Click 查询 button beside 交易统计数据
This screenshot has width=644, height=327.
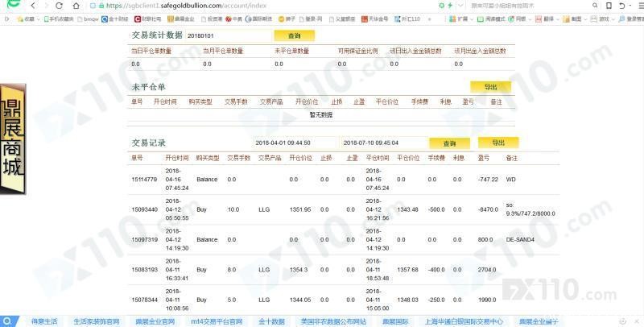[x=294, y=36]
